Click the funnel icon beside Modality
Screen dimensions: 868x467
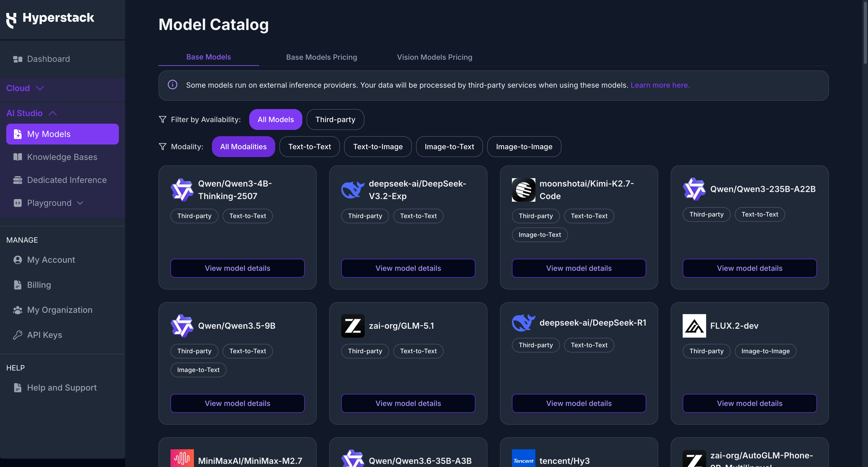[x=162, y=146]
